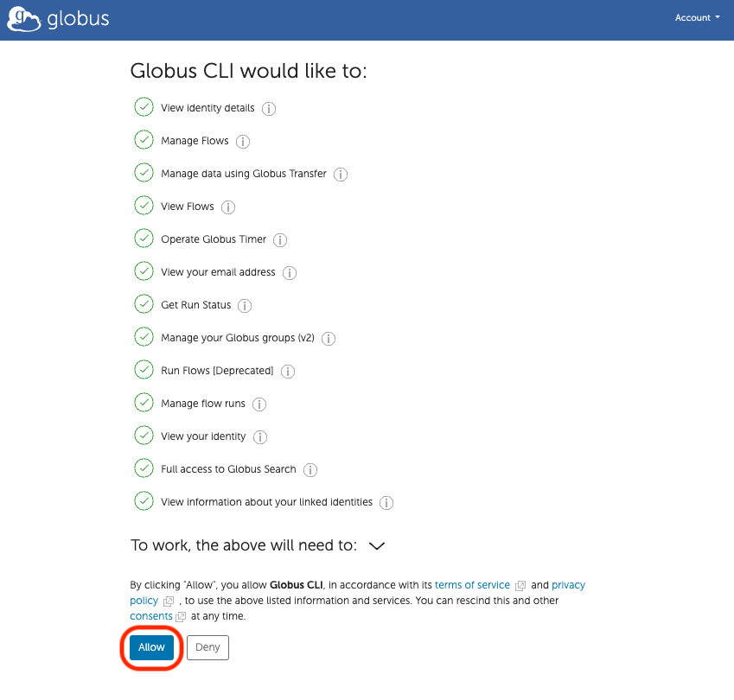Image resolution: width=734 pixels, height=700 pixels.
Task: Click the info icon beside "View identity details"
Action: [268, 108]
